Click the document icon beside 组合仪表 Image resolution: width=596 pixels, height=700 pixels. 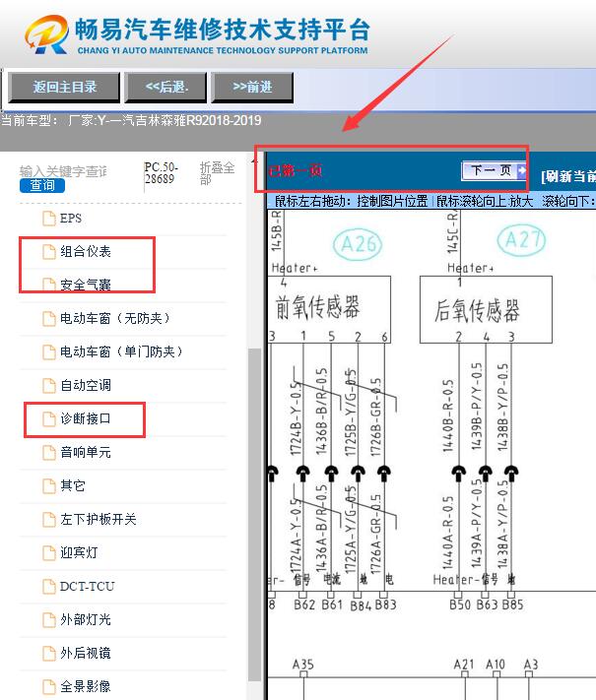click(48, 252)
